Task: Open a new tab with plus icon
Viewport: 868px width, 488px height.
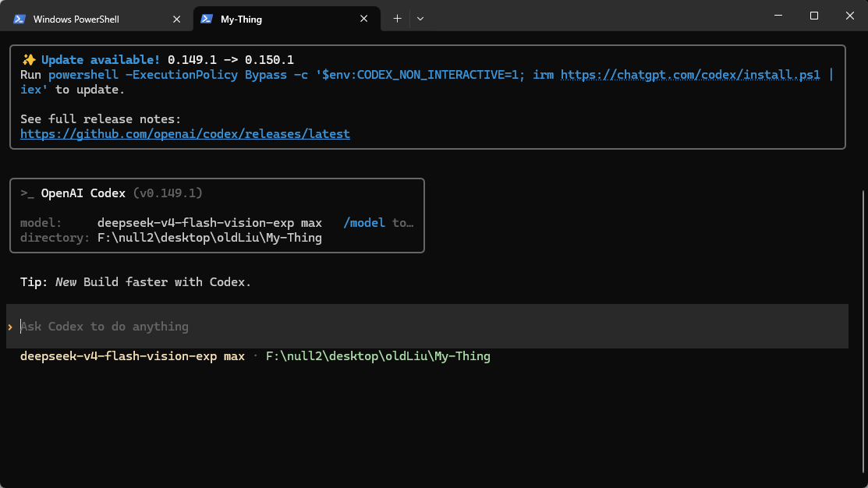Action: 397,19
